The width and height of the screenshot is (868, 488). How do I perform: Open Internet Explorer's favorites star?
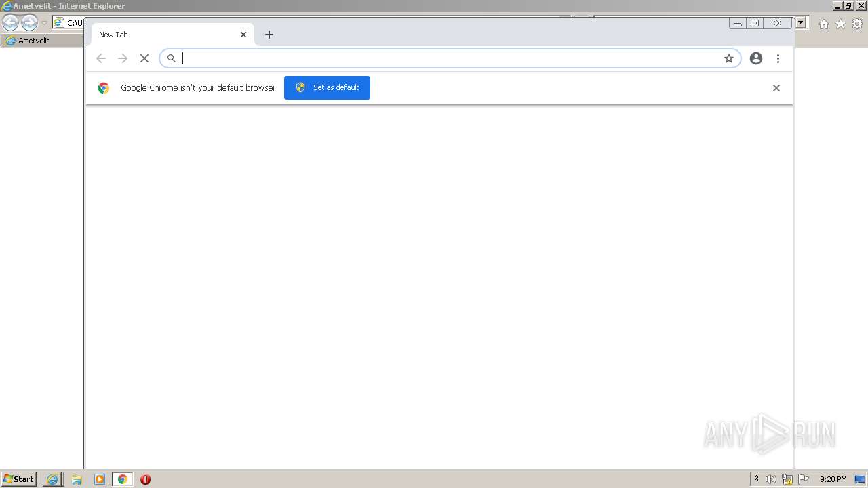[x=840, y=24]
